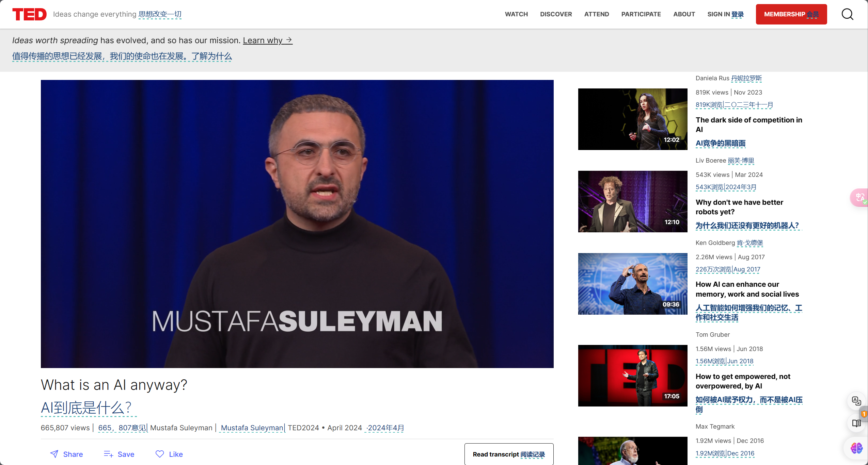Click the pink translation floating button
The height and width of the screenshot is (465, 868).
(x=859, y=197)
